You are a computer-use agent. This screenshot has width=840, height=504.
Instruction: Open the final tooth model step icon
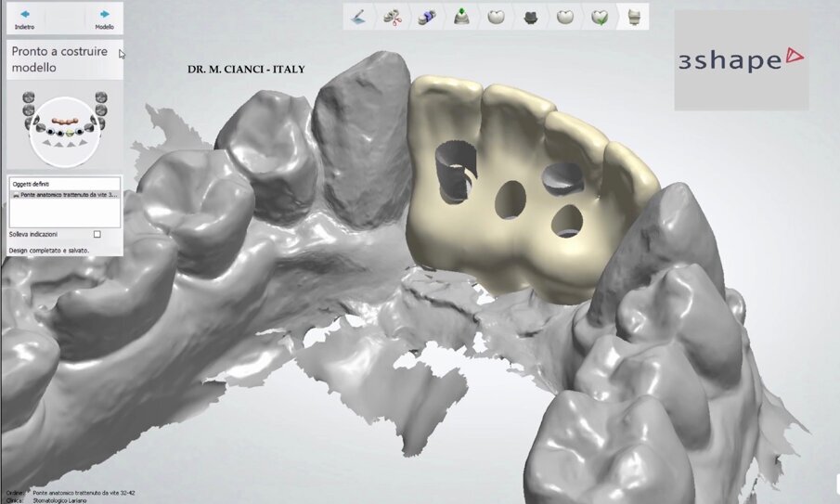634,17
